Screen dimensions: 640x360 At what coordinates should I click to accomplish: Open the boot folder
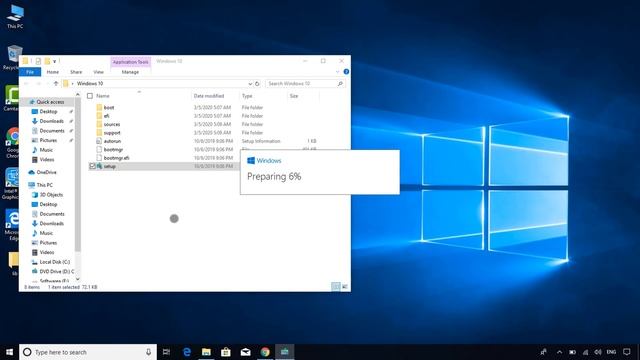[x=109, y=107]
